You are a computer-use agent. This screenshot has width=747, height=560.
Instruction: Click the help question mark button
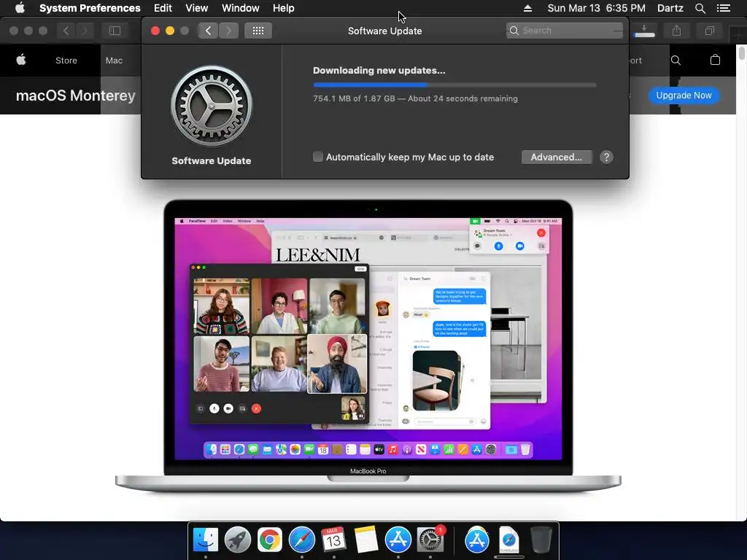606,157
